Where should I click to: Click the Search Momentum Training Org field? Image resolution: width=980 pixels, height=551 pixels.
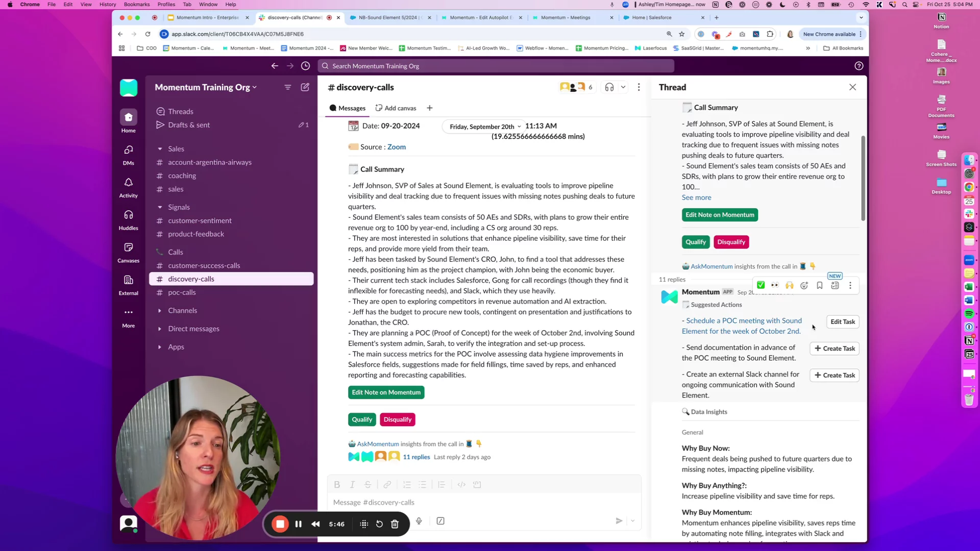[495, 66]
